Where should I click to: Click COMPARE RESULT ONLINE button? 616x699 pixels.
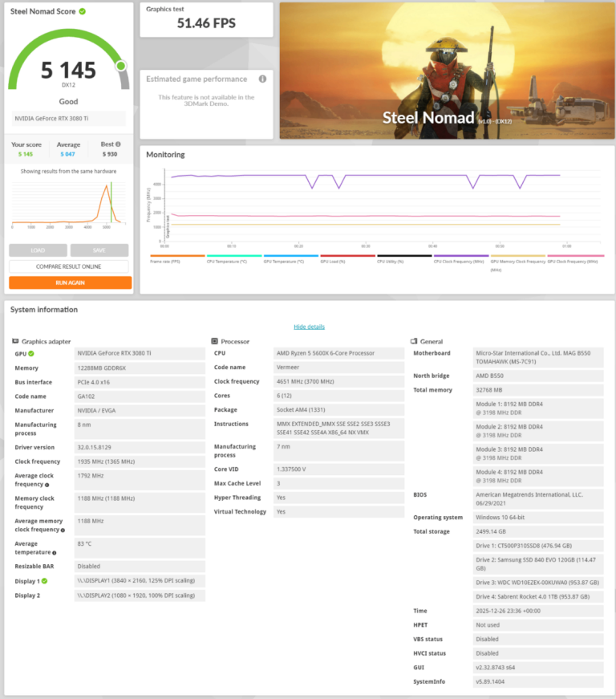[69, 266]
